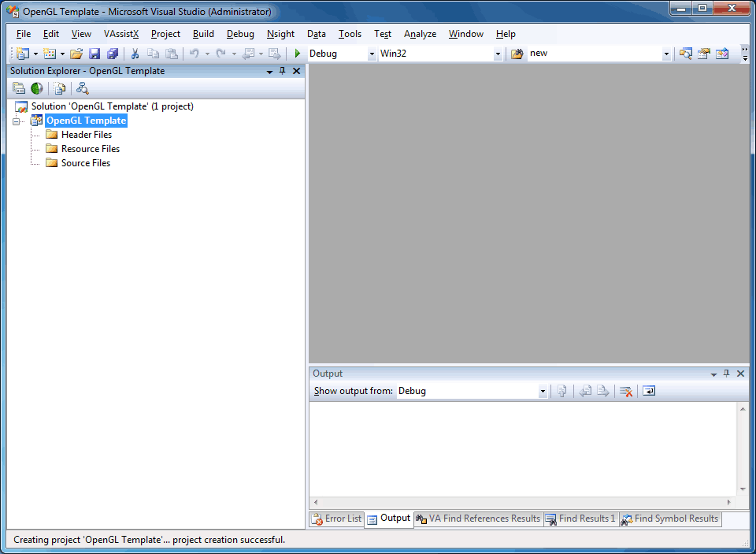Open the Build menu
The height and width of the screenshot is (554, 756).
click(x=203, y=34)
